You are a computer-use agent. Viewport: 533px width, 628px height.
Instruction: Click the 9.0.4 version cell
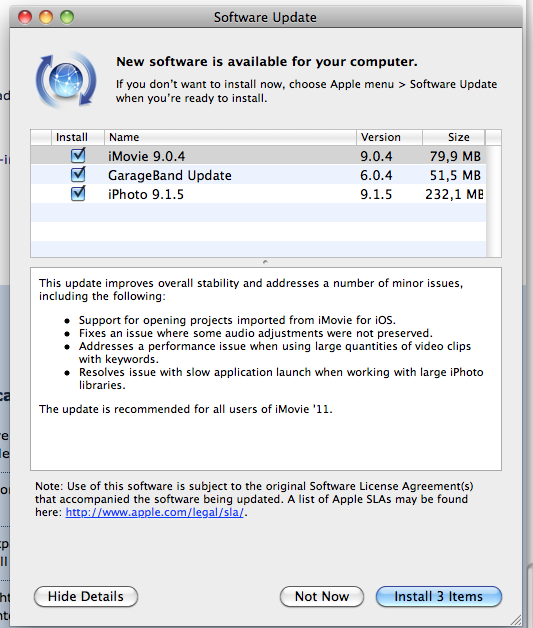[376, 156]
